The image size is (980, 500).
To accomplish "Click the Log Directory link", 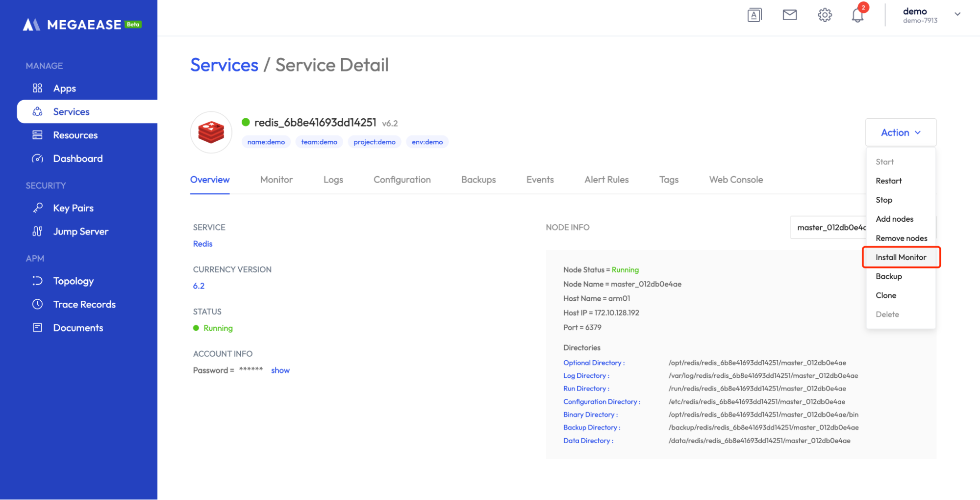I will coord(586,375).
